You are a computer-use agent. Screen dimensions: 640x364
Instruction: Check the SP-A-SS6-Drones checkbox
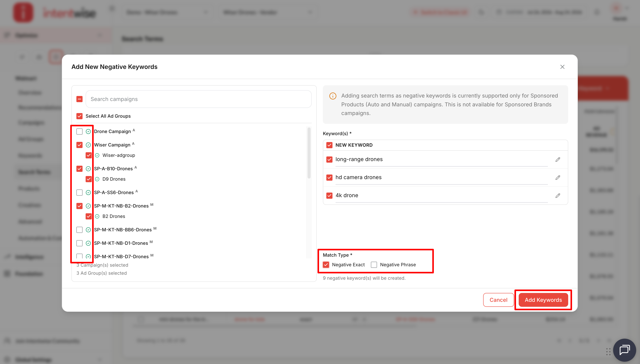(79, 193)
